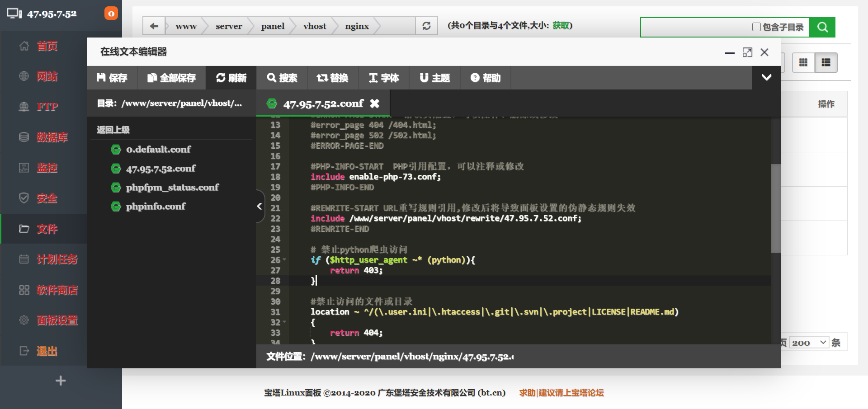868x409 pixels.
Task: Open the 200 per-page dropdown
Action: [809, 343]
